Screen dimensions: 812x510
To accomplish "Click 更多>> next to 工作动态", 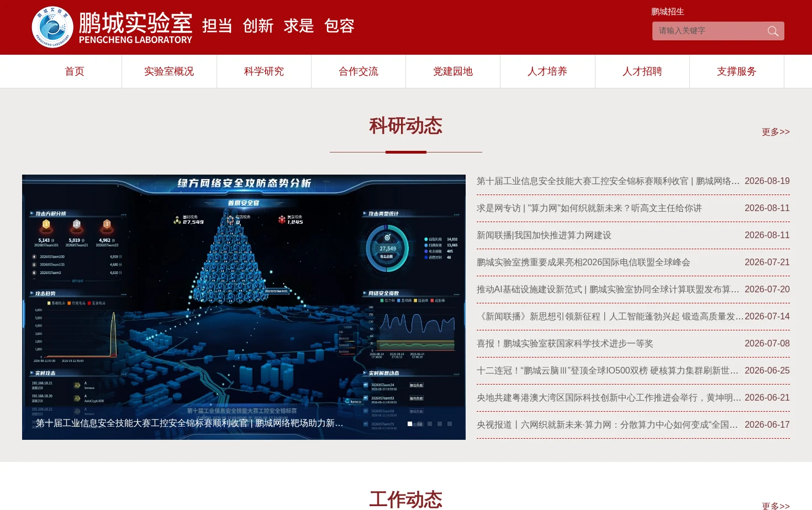I will point(776,506).
